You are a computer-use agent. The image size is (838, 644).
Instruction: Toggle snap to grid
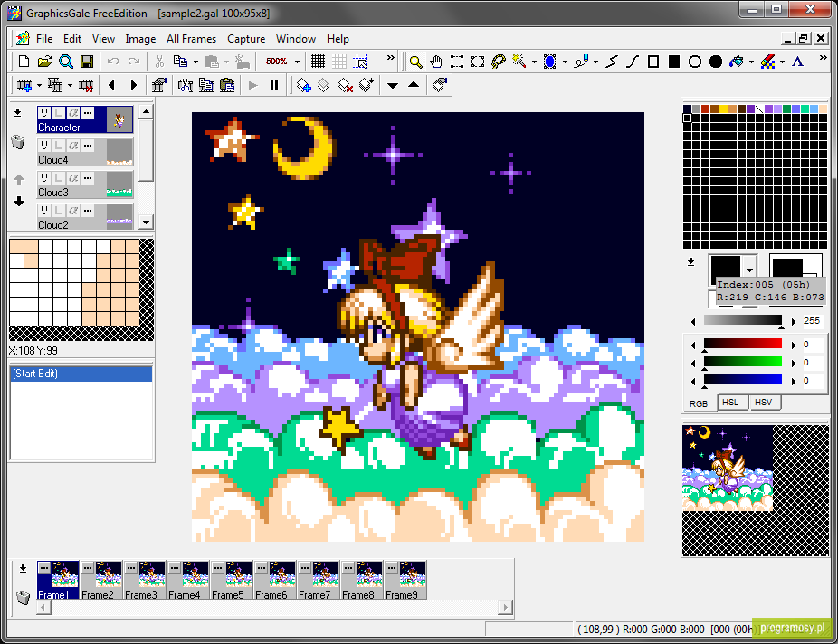(x=361, y=62)
